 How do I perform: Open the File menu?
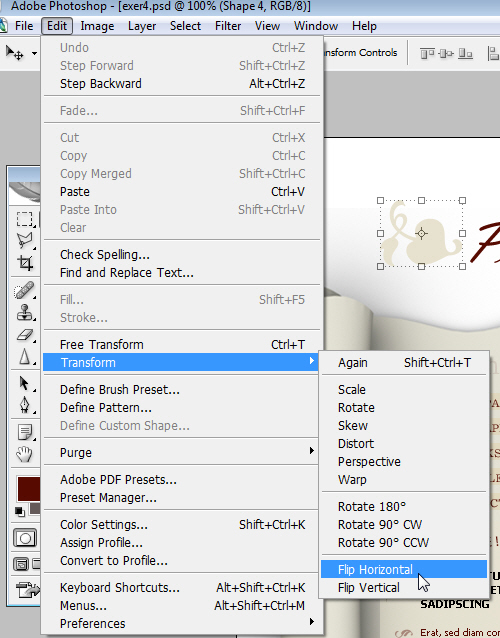click(24, 26)
